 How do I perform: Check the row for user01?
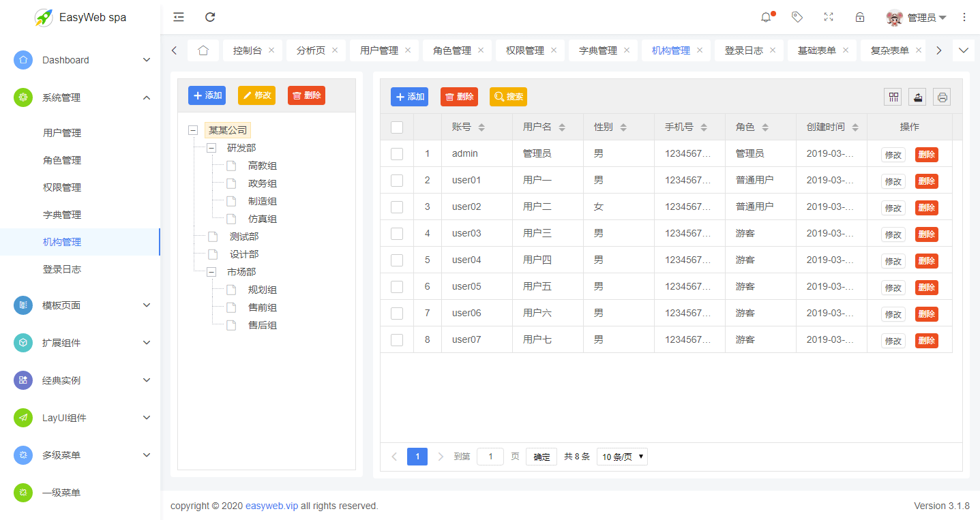tap(397, 181)
